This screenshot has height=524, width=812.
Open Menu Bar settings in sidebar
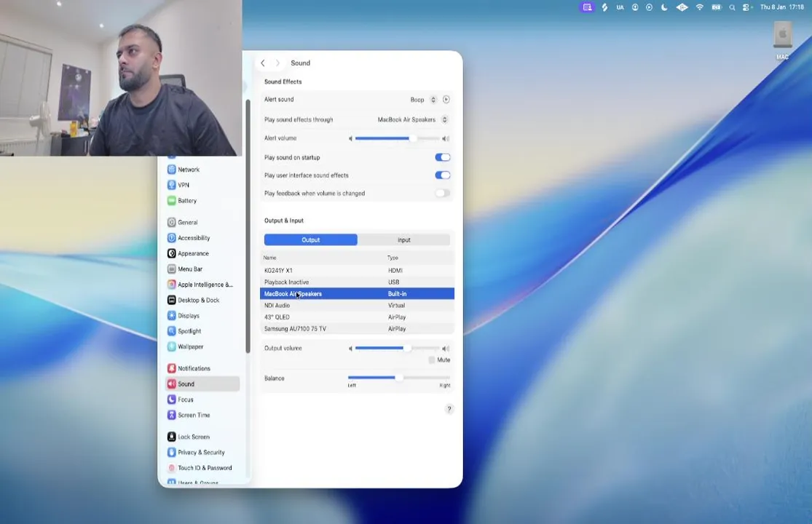(x=186, y=269)
